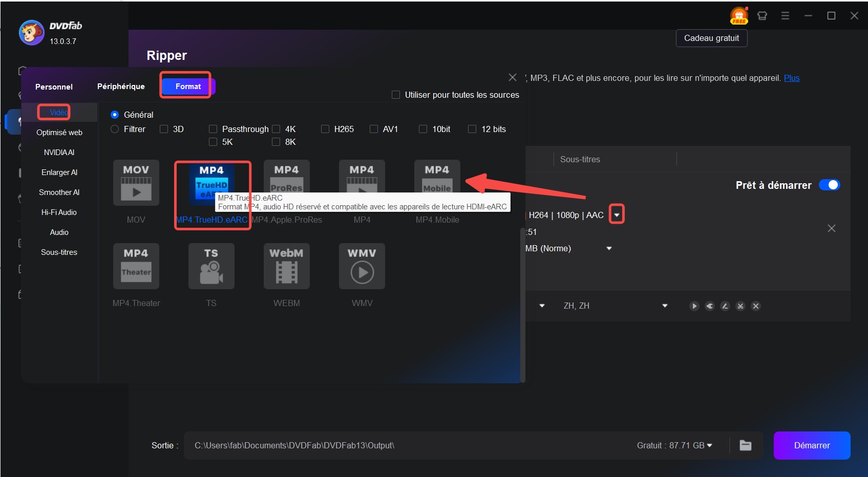Click the DVDFab monkey logo

click(31, 33)
